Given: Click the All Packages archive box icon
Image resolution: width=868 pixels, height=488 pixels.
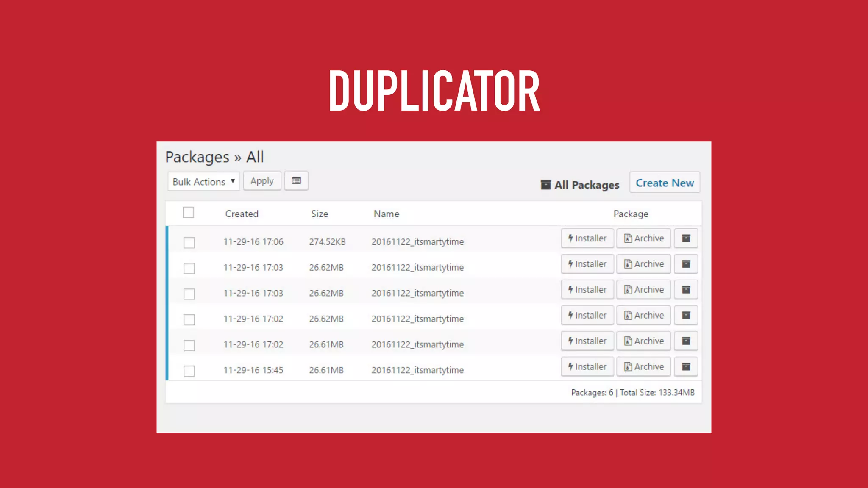Looking at the screenshot, I should click(546, 185).
